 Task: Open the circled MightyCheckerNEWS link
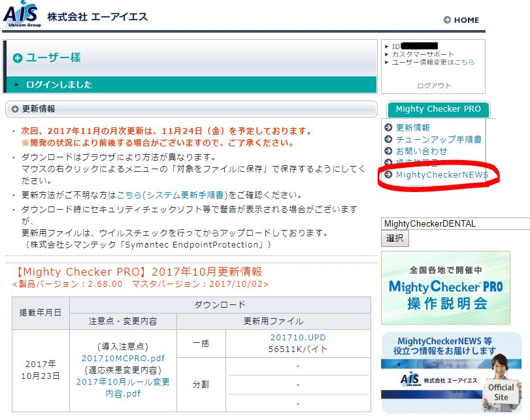(442, 174)
